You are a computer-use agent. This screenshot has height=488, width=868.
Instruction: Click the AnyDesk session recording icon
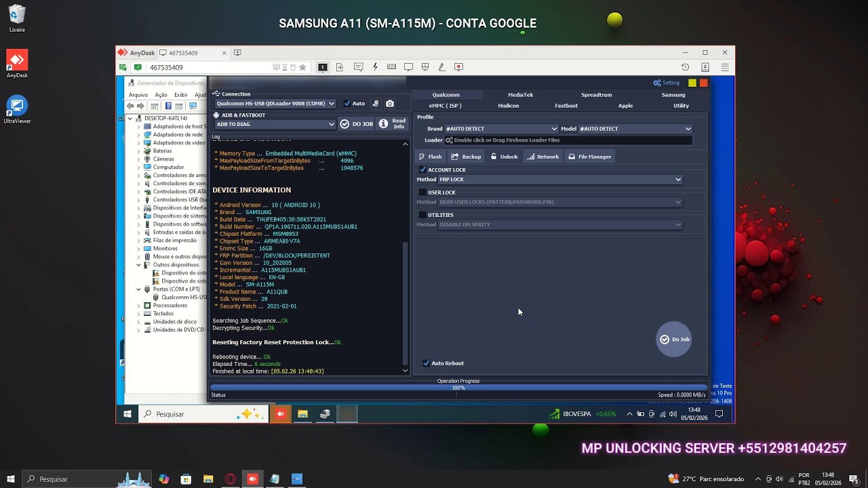pos(458,67)
